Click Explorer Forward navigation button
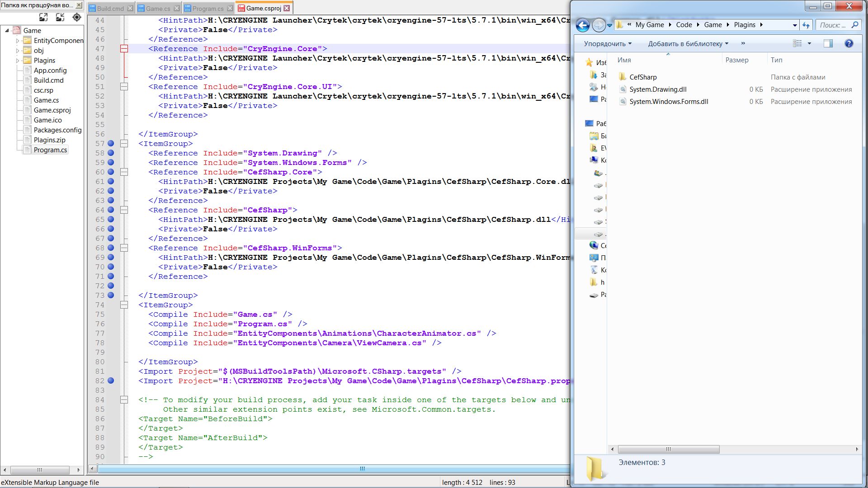 pos(599,25)
